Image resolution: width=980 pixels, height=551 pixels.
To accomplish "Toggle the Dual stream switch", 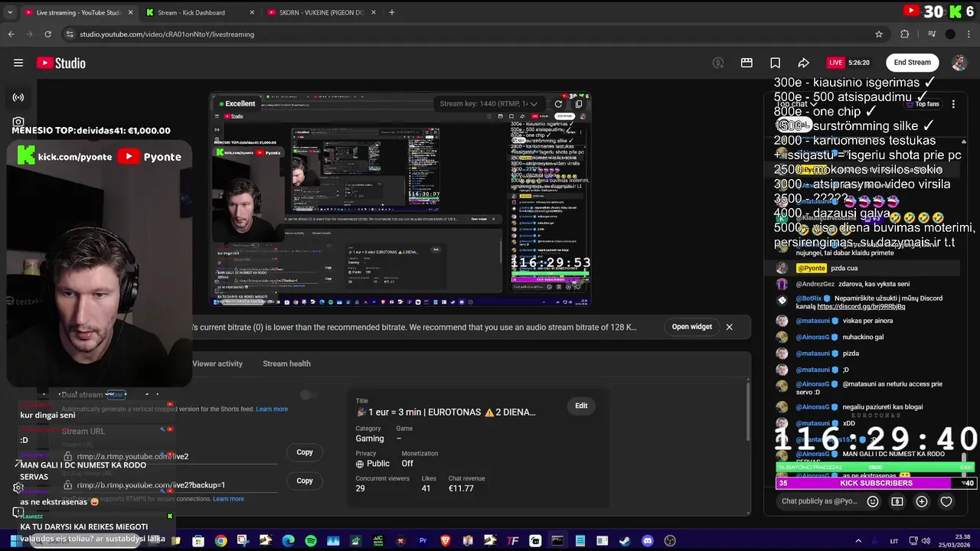I will click(308, 395).
